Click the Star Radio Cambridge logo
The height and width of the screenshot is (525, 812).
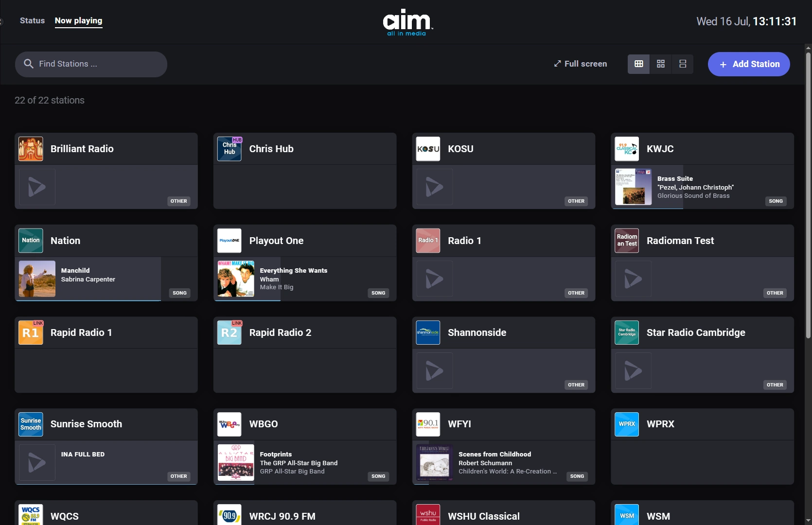pos(627,332)
